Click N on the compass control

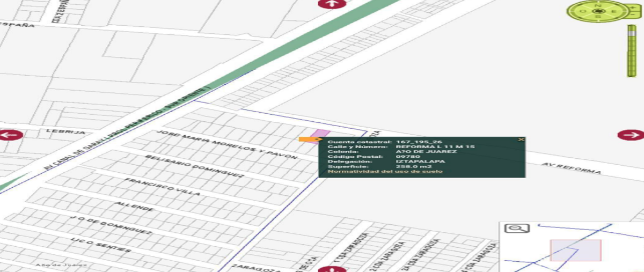[x=597, y=6]
